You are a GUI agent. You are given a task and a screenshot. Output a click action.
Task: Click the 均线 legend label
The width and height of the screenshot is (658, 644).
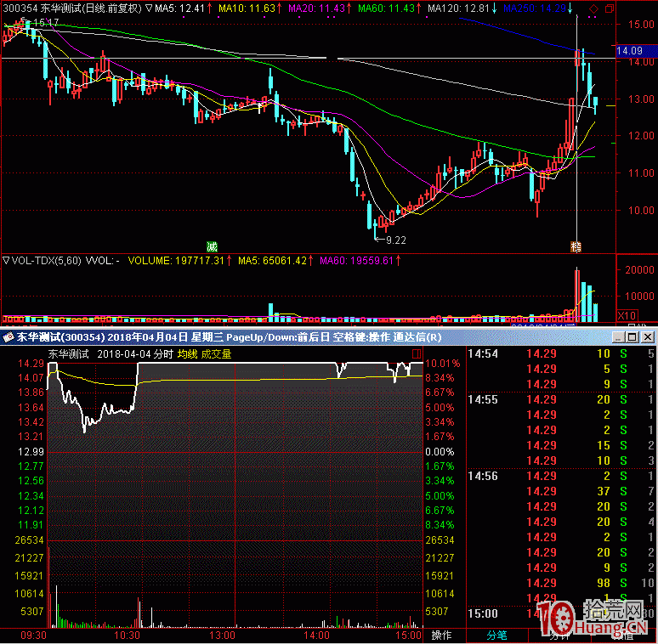(x=187, y=354)
